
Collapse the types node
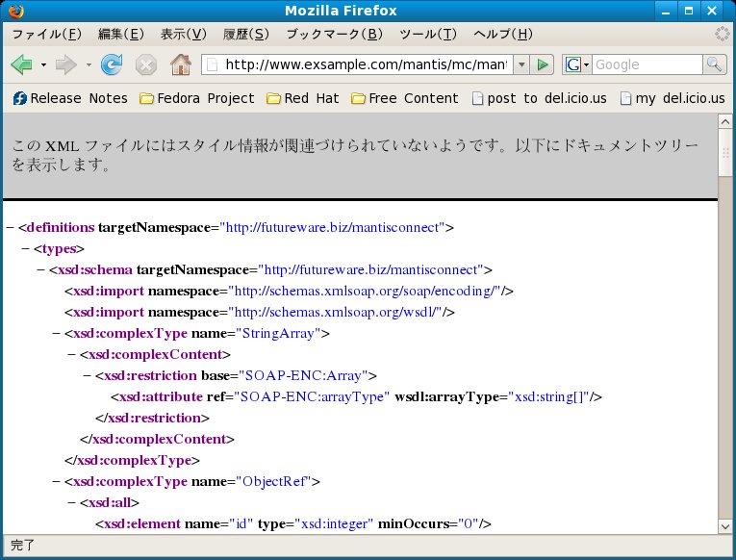pyautogui.click(x=26, y=249)
